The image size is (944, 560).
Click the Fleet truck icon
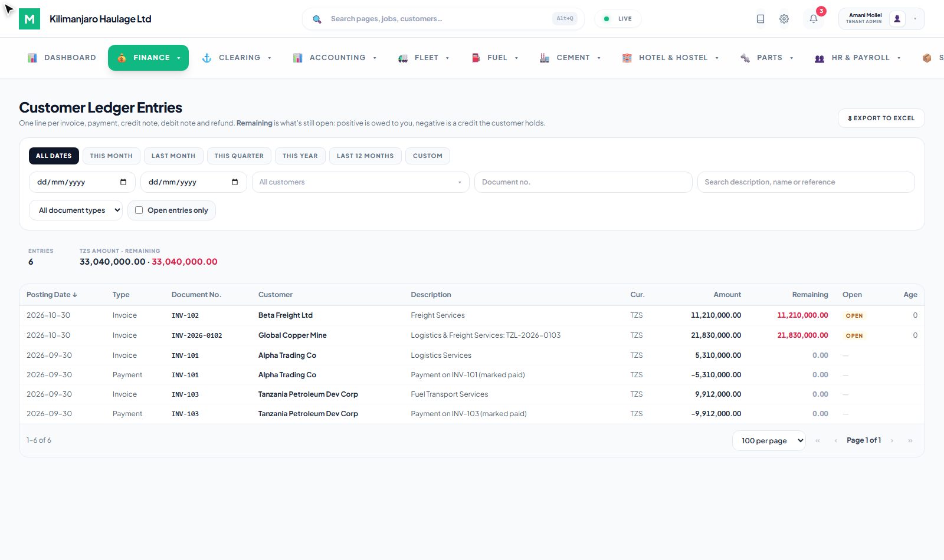[x=403, y=58]
